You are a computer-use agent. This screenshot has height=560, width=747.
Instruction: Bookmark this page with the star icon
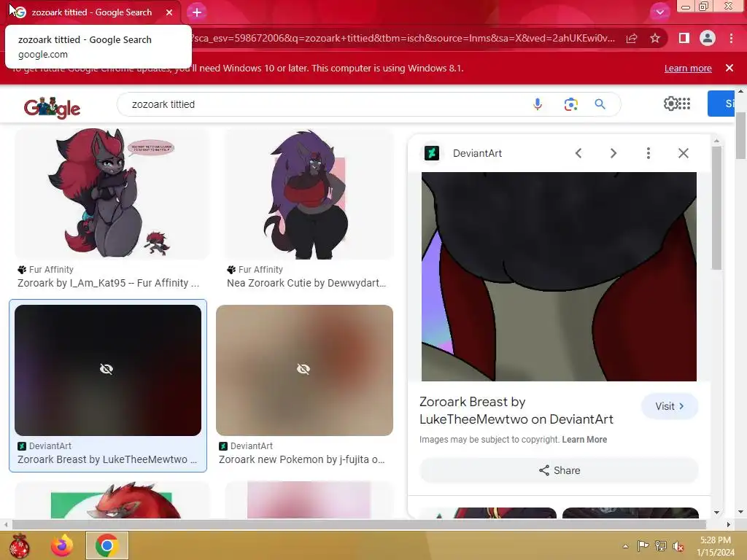[655, 38]
